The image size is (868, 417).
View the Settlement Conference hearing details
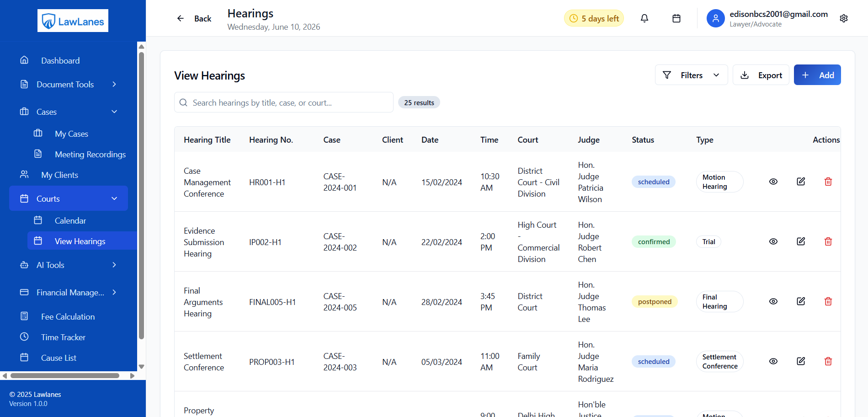pos(773,361)
